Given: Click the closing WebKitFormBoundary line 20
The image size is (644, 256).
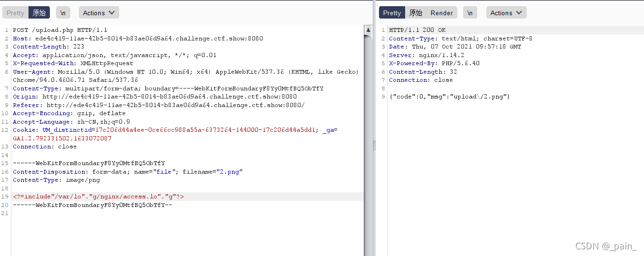Looking at the screenshot, I should (x=93, y=205).
